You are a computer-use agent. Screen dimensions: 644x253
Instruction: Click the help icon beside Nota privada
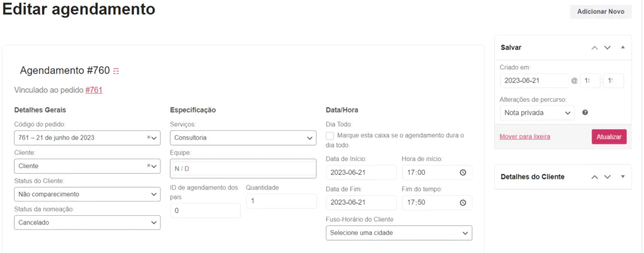(585, 113)
